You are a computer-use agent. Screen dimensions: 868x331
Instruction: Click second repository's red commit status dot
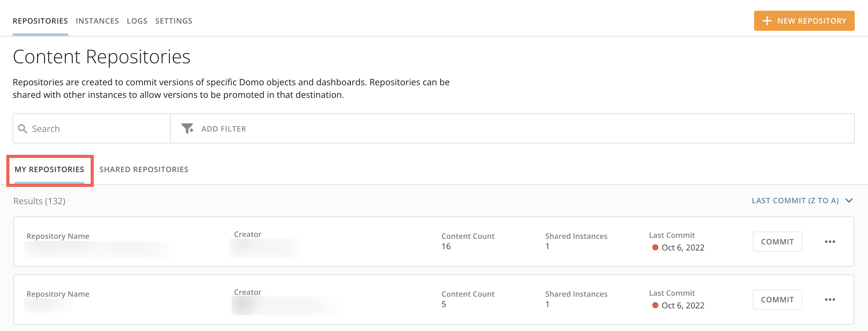pos(655,306)
